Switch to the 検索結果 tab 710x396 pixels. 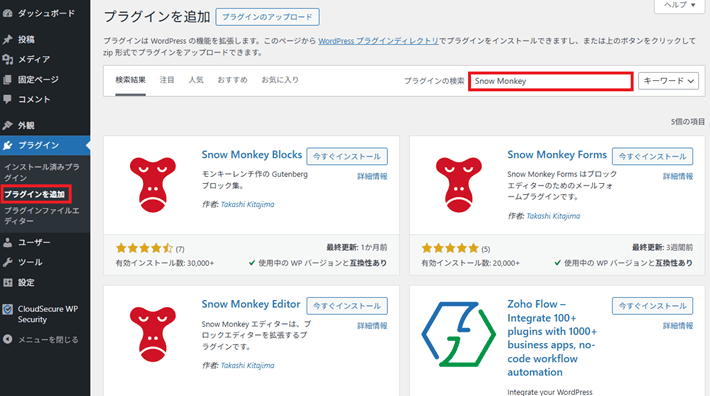point(130,80)
